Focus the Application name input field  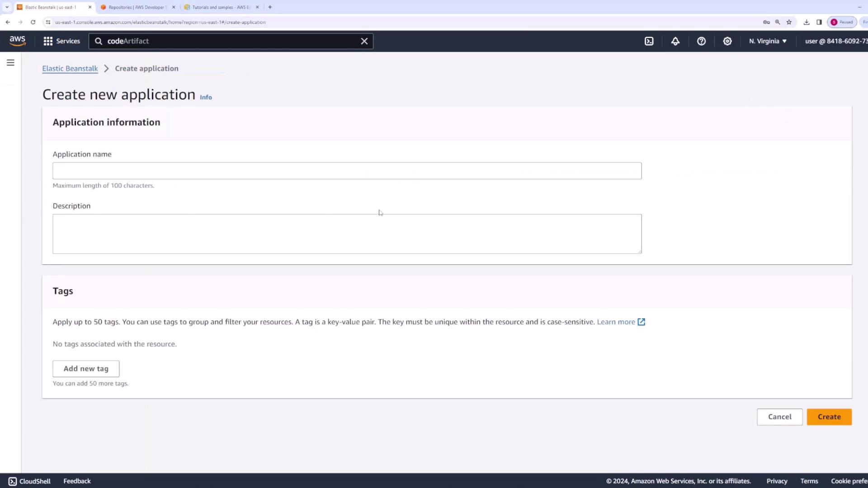(x=347, y=171)
